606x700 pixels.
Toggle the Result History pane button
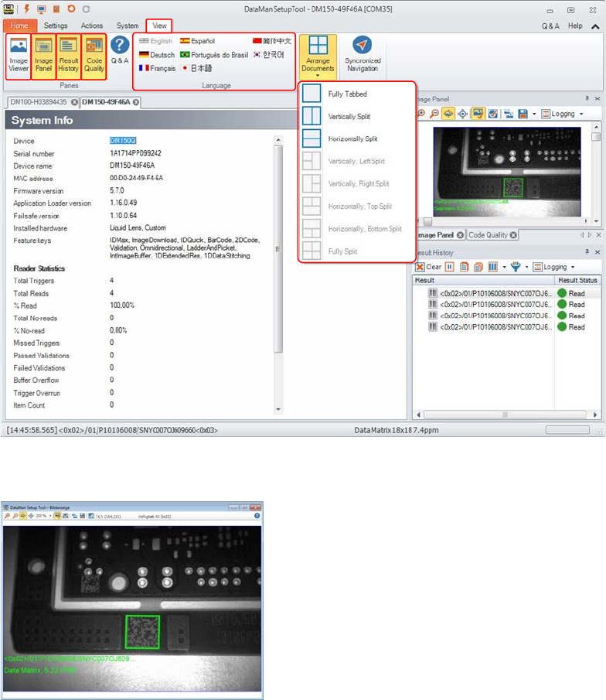(68, 56)
